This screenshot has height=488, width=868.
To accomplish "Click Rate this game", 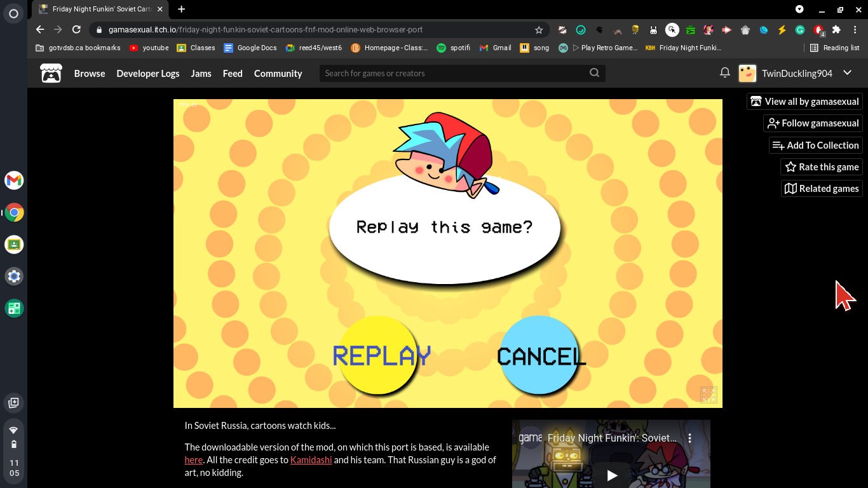I will pyautogui.click(x=822, y=167).
